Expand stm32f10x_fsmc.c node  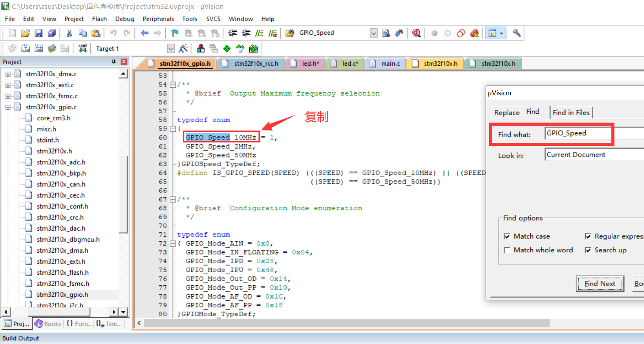click(x=8, y=96)
